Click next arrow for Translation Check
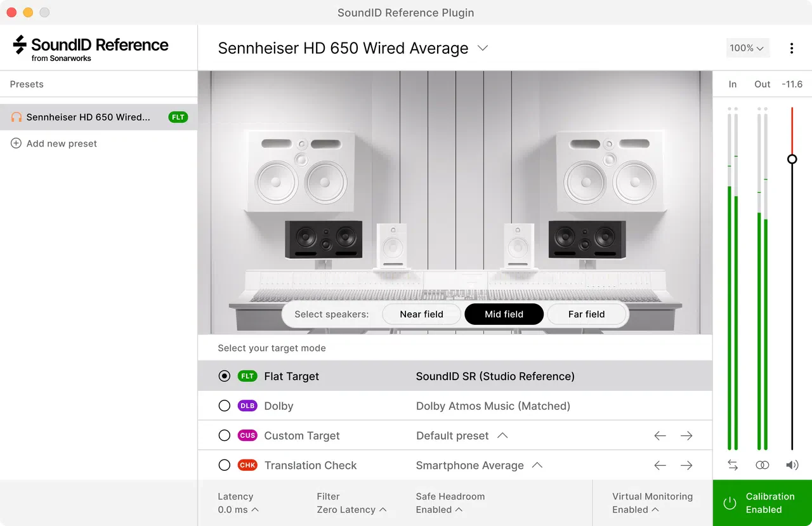This screenshot has width=812, height=526. tap(686, 466)
